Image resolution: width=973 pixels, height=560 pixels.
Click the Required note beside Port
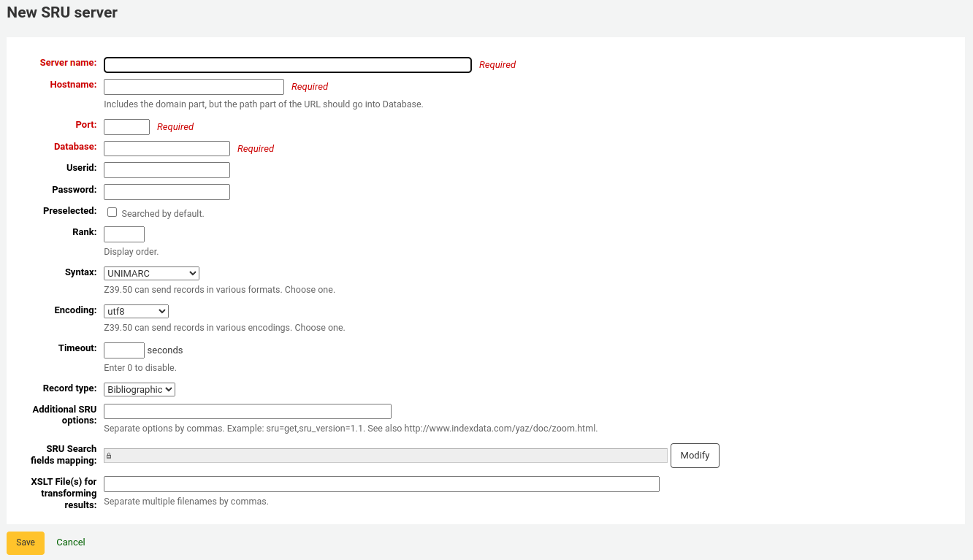pos(175,127)
